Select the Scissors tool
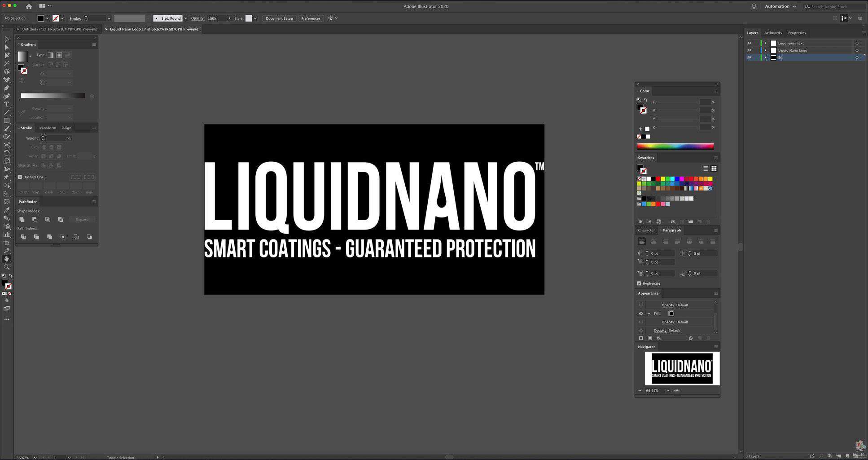 (x=7, y=145)
